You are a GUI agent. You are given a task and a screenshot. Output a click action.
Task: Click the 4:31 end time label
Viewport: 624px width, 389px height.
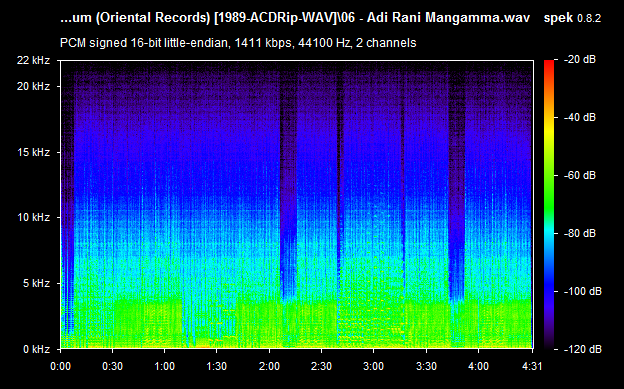[532, 366]
